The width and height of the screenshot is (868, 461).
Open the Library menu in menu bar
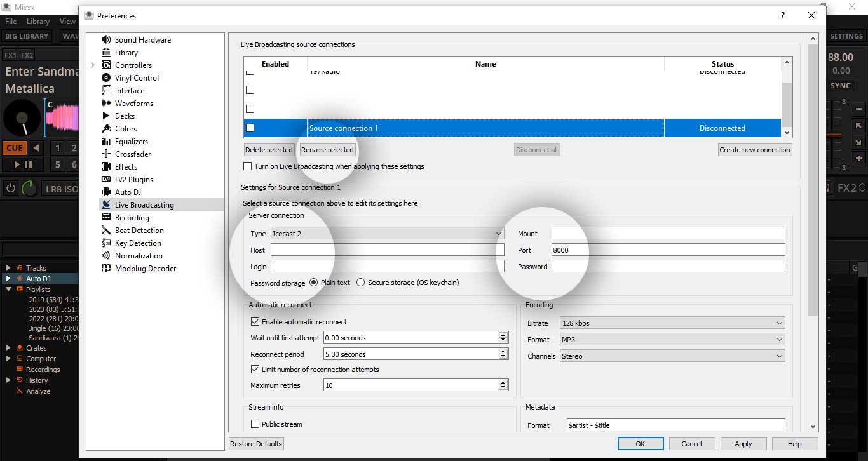tap(37, 22)
